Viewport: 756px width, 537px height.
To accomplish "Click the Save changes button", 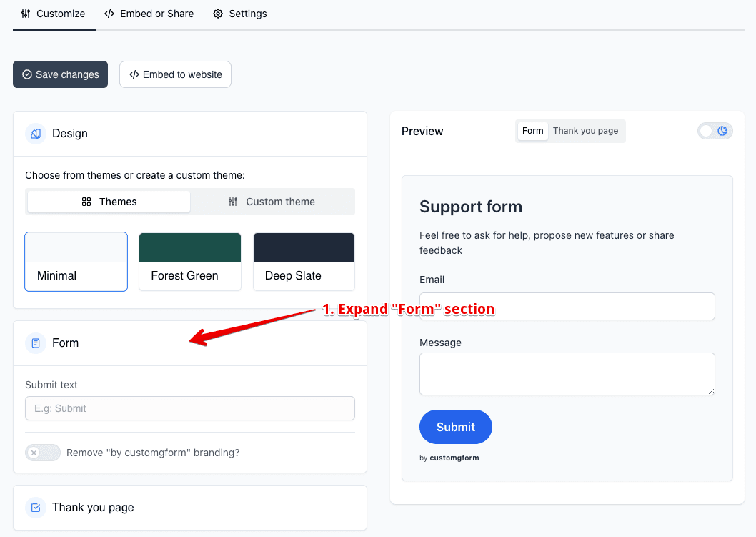I will (60, 74).
